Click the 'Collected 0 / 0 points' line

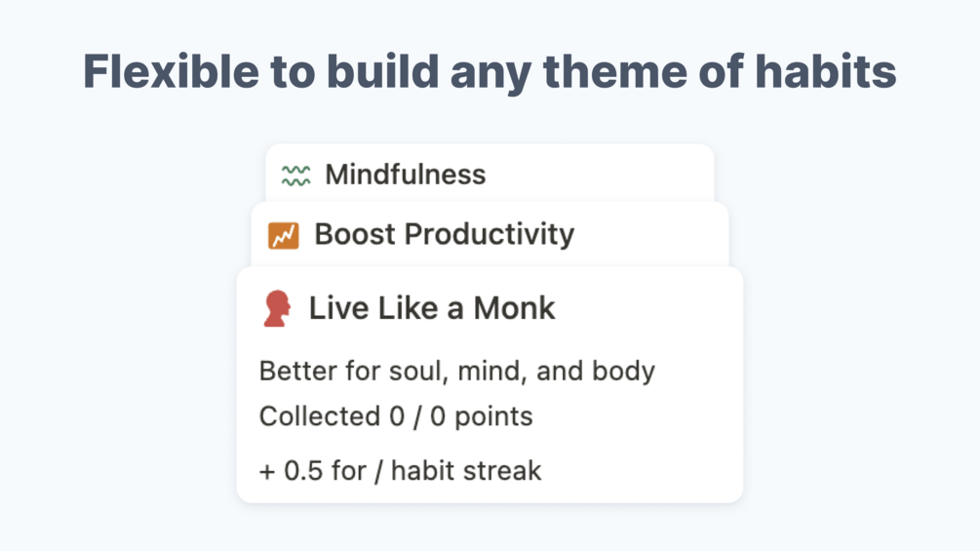(395, 416)
